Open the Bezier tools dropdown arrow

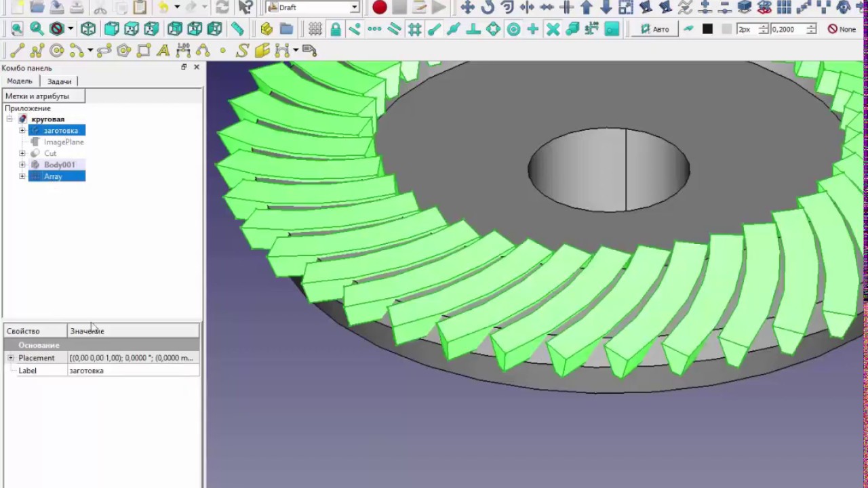(296, 51)
